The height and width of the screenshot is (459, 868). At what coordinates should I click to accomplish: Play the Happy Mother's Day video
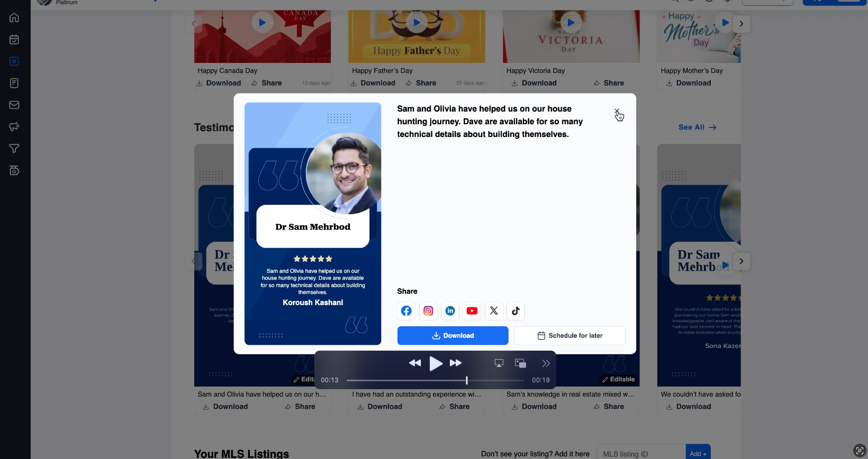pyautogui.click(x=725, y=23)
